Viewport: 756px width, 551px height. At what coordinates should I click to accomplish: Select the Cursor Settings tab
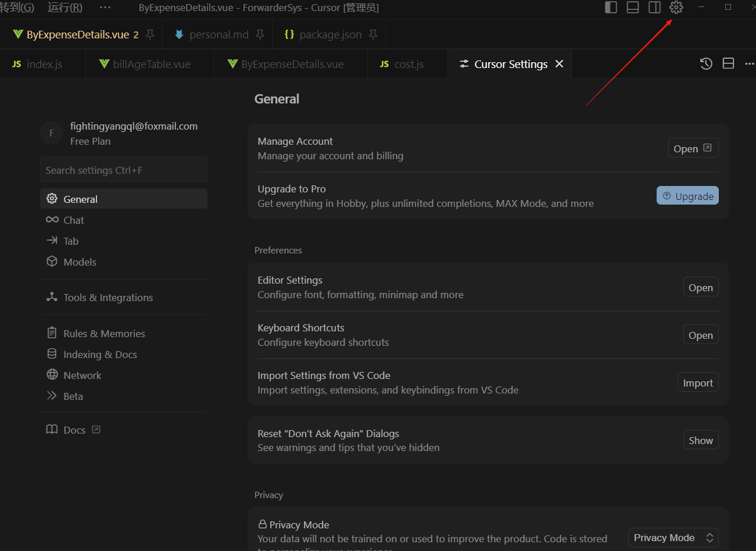pyautogui.click(x=511, y=64)
